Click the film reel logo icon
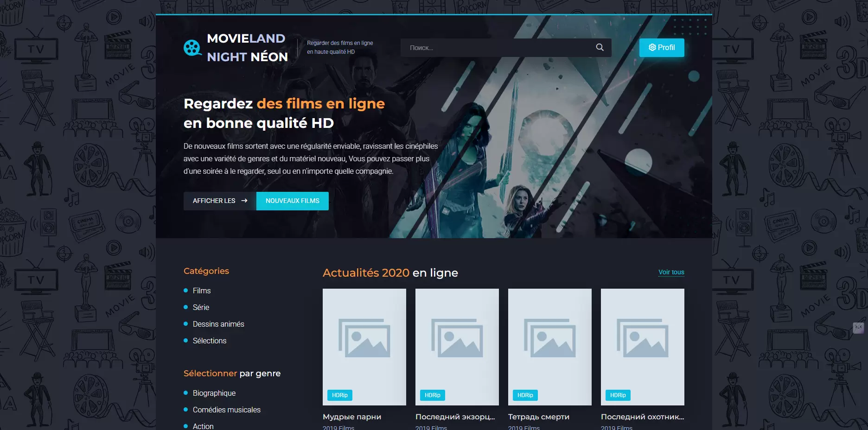The height and width of the screenshot is (430, 868). point(192,48)
